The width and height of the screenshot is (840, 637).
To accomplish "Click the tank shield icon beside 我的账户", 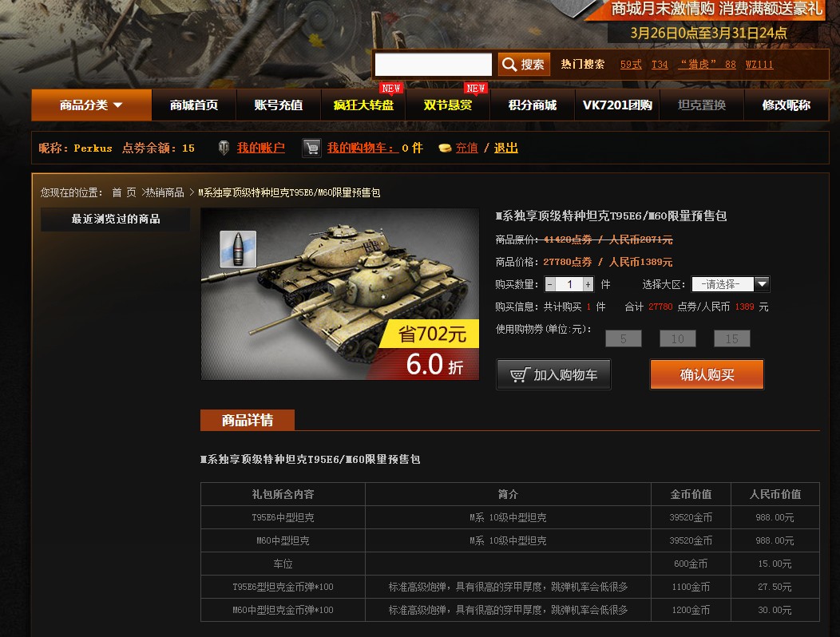I will click(224, 148).
